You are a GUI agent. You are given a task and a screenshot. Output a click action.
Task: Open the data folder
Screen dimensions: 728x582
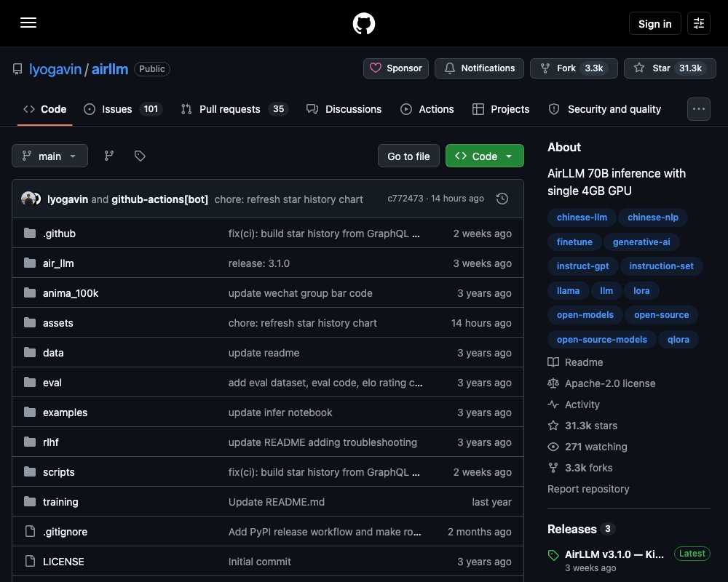pos(53,353)
